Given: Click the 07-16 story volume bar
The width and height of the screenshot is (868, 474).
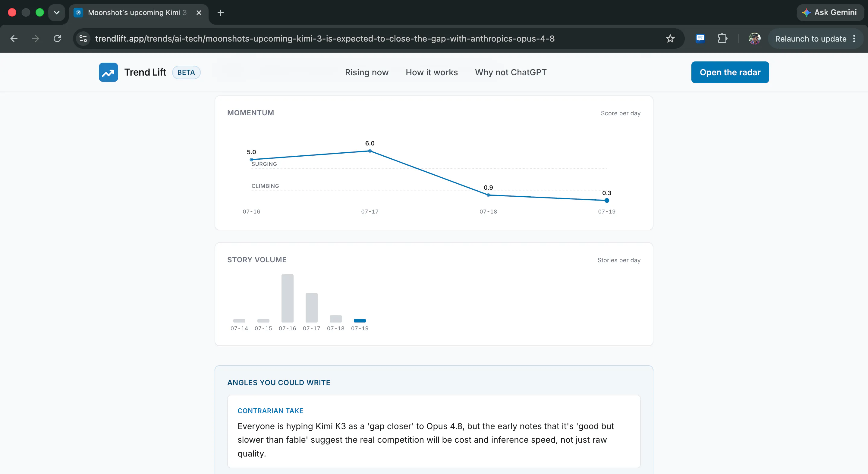Looking at the screenshot, I should click(288, 298).
